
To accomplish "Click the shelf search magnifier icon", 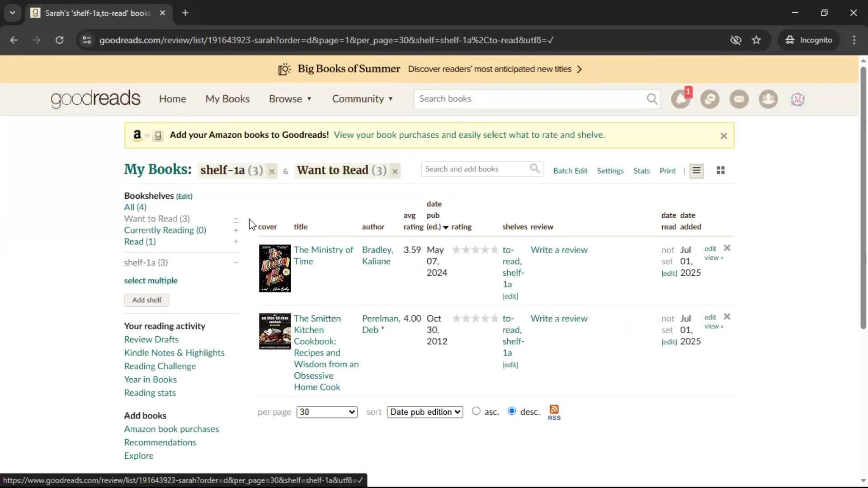I will [535, 169].
